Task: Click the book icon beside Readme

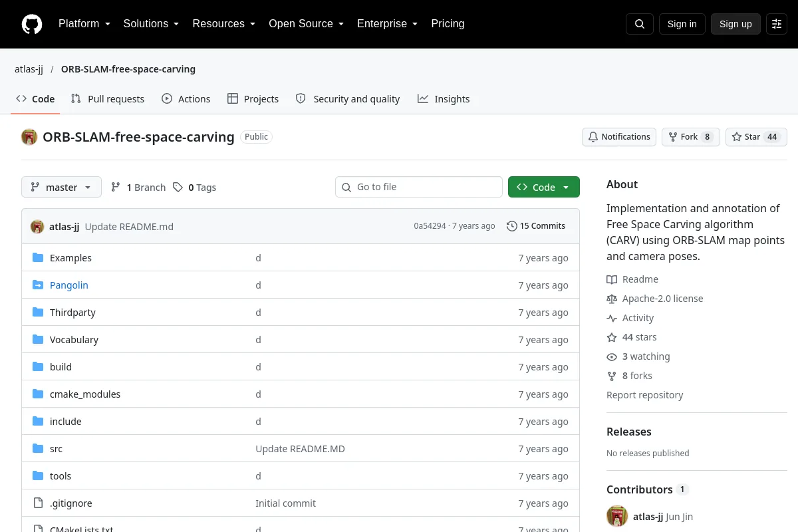Action: [612, 280]
